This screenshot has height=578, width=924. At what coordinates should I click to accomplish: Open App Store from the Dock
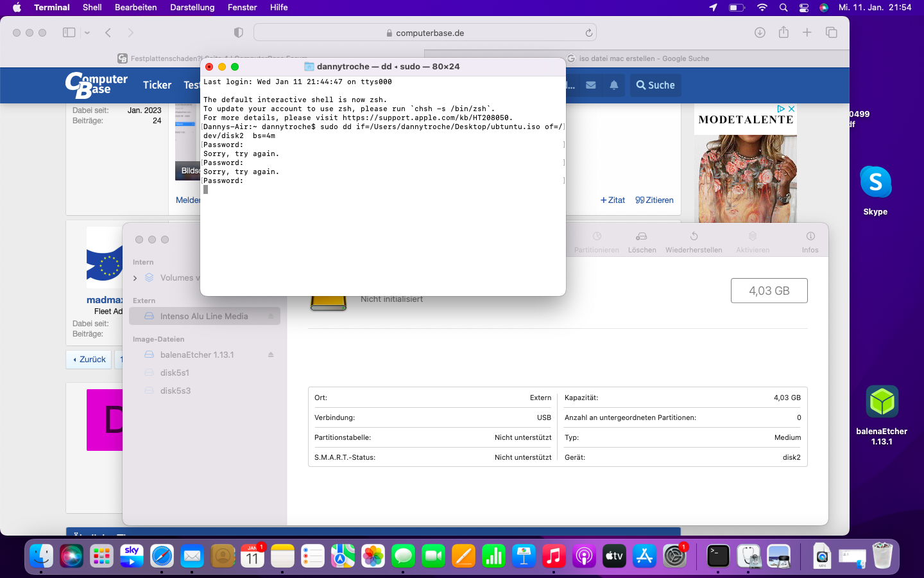pyautogui.click(x=644, y=556)
